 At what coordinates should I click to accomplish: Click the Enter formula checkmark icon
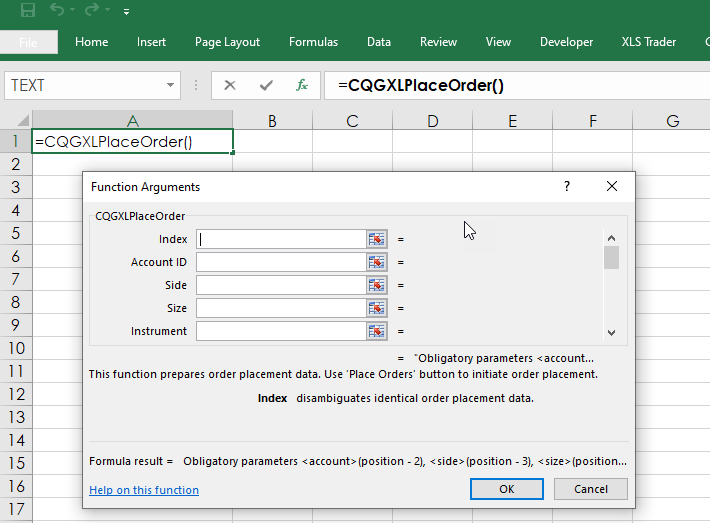tap(265, 85)
